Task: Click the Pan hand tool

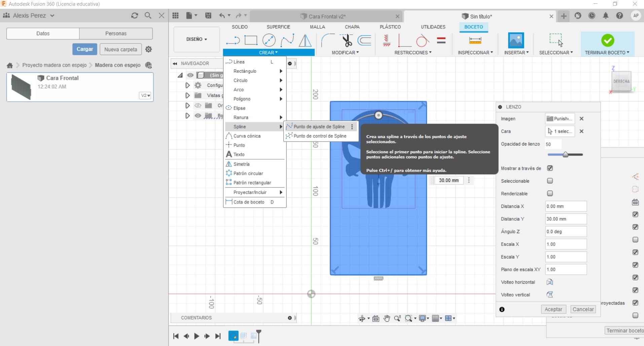Action: coord(387,318)
